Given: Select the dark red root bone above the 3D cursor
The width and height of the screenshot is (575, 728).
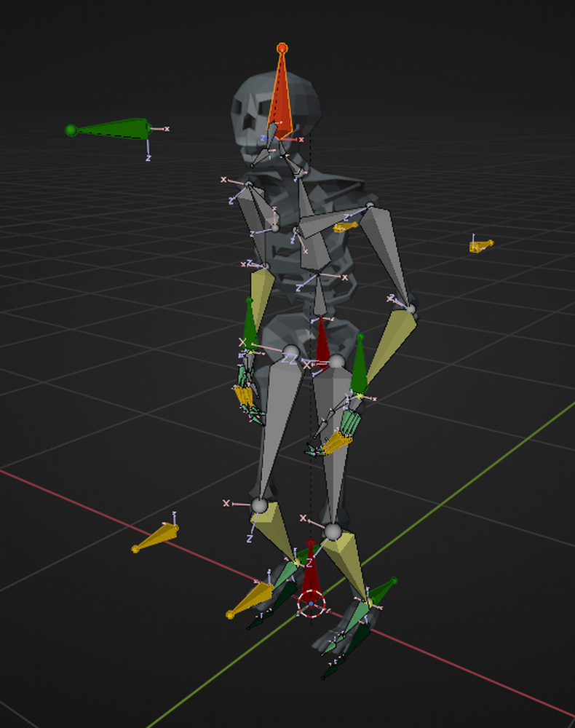Looking at the screenshot, I should click(311, 572).
